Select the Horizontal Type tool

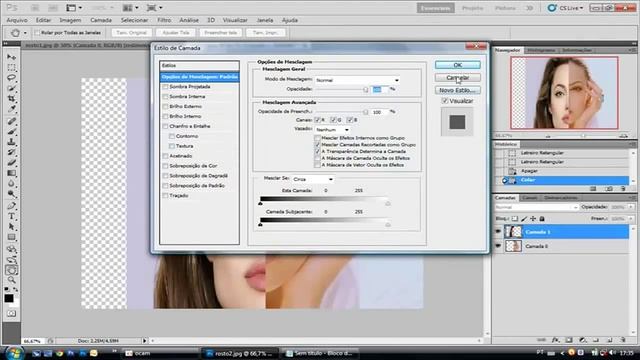click(11, 216)
